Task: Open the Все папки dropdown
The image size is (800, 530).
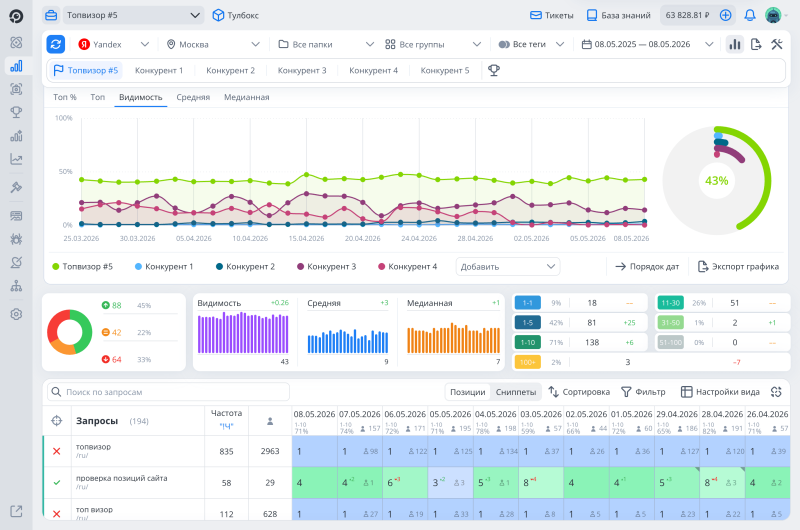Action: click(326, 44)
